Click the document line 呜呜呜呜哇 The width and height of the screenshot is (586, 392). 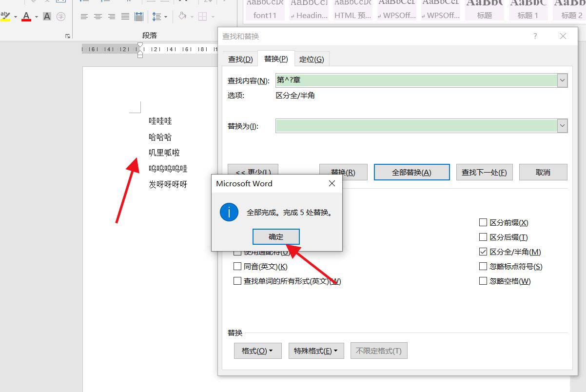(x=168, y=169)
